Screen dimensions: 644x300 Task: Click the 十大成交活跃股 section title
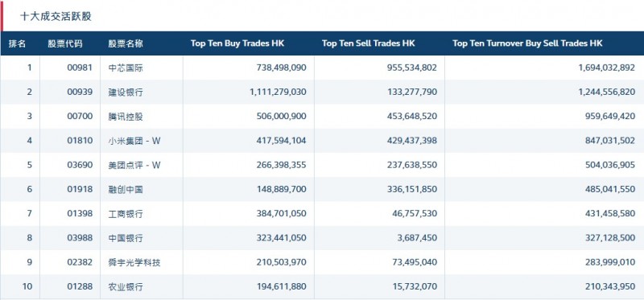(56, 16)
